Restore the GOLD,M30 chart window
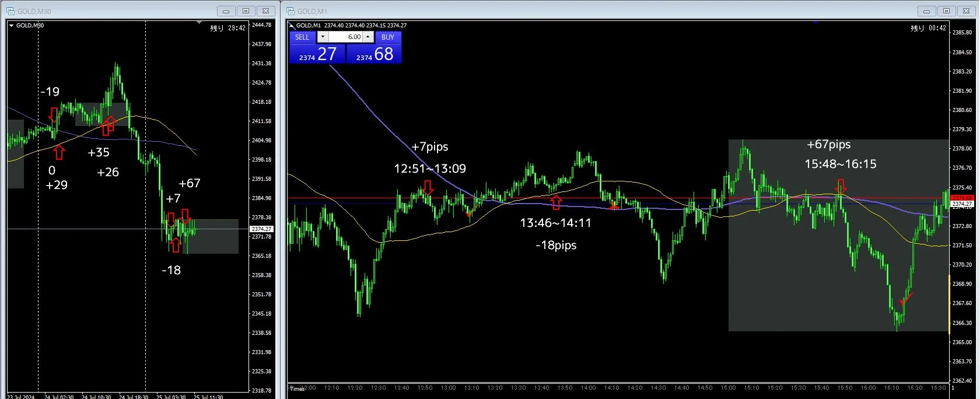The image size is (980, 399). [x=246, y=11]
